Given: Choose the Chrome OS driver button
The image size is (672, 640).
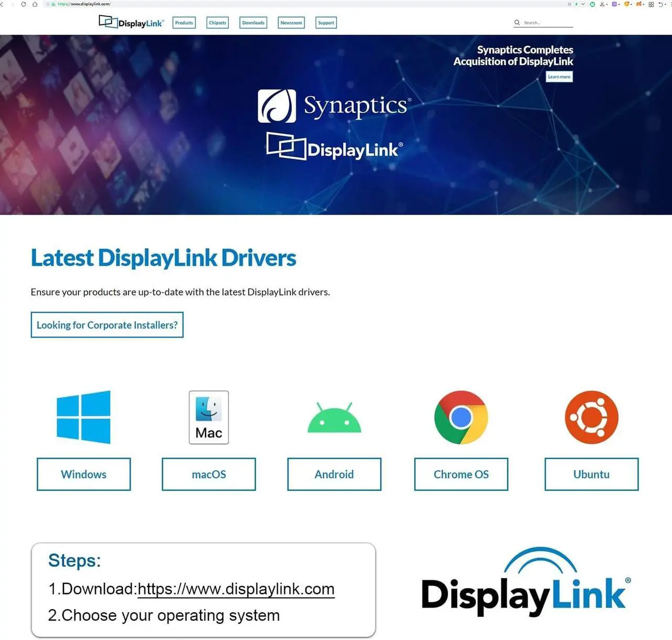Looking at the screenshot, I should 461,474.
